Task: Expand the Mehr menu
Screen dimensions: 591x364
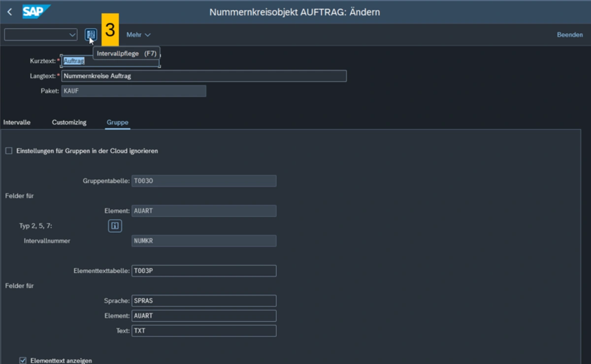Action: (138, 35)
